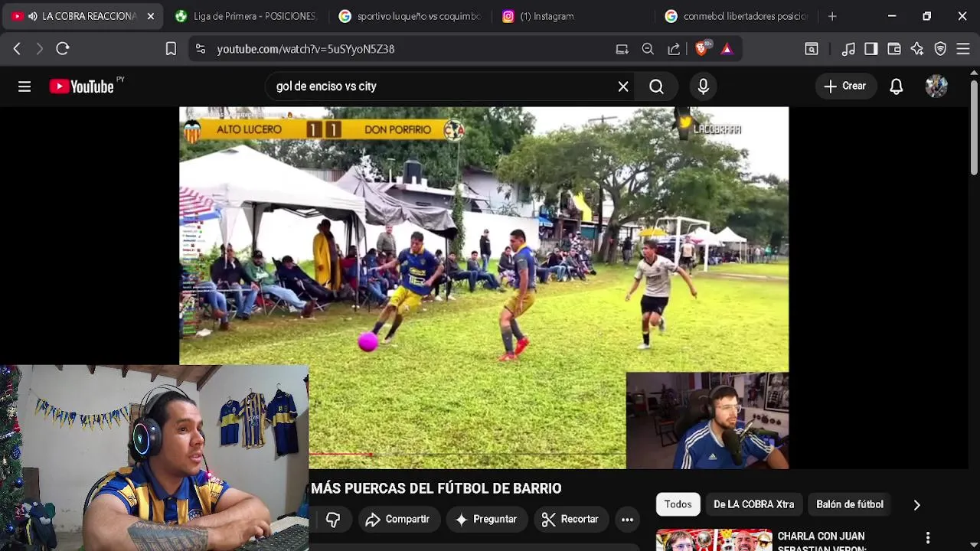
Task: Click the Compartir button
Action: pyautogui.click(x=397, y=520)
